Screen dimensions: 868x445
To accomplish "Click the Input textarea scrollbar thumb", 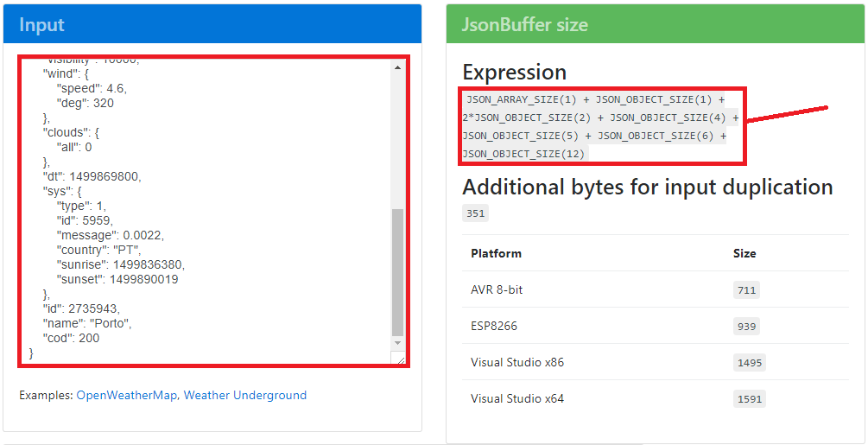I will pos(397,271).
